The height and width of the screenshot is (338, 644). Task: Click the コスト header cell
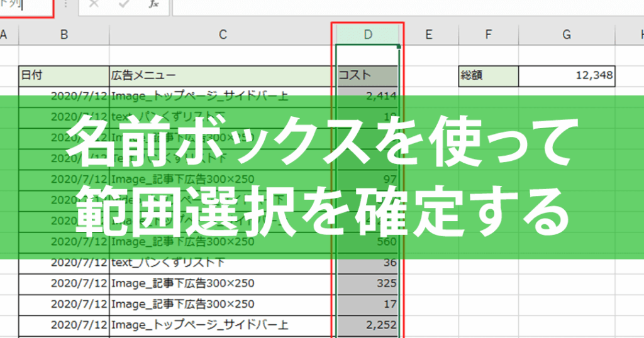click(x=367, y=76)
